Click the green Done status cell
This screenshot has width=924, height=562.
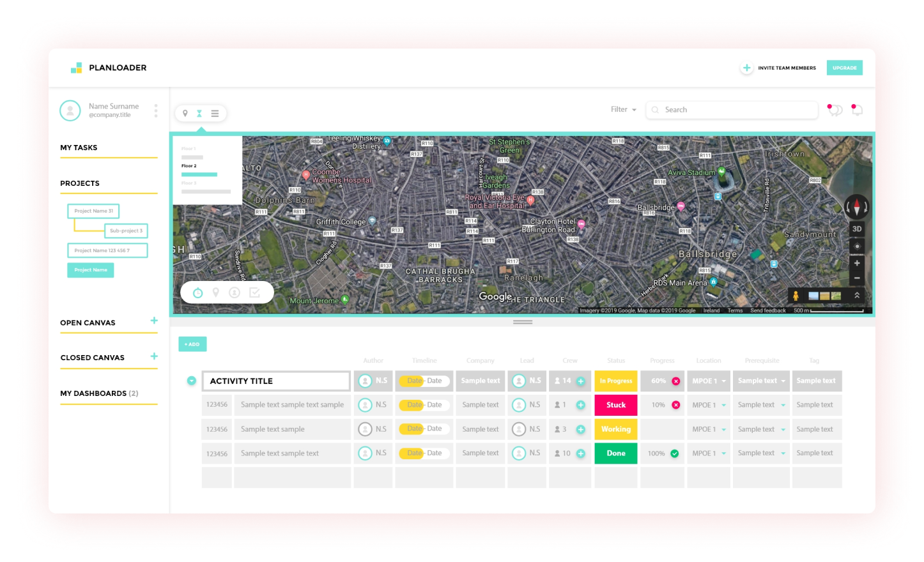616,453
